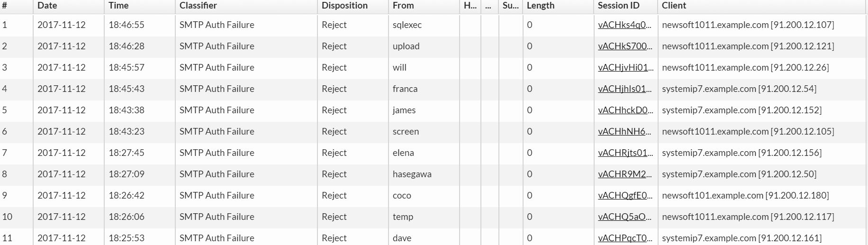Sort the log by Date column header
The height and width of the screenshot is (245, 868).
[47, 6]
